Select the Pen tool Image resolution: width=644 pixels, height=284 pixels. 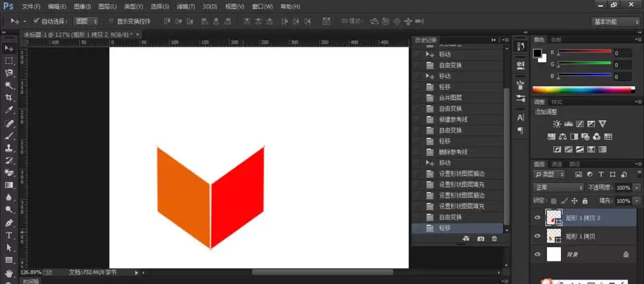tap(8, 223)
